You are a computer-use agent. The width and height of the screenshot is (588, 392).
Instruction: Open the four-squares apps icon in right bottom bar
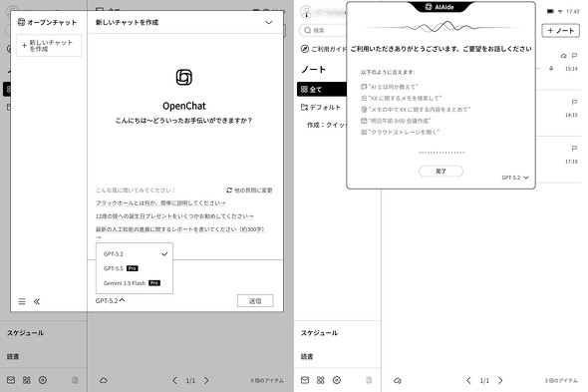click(321, 380)
